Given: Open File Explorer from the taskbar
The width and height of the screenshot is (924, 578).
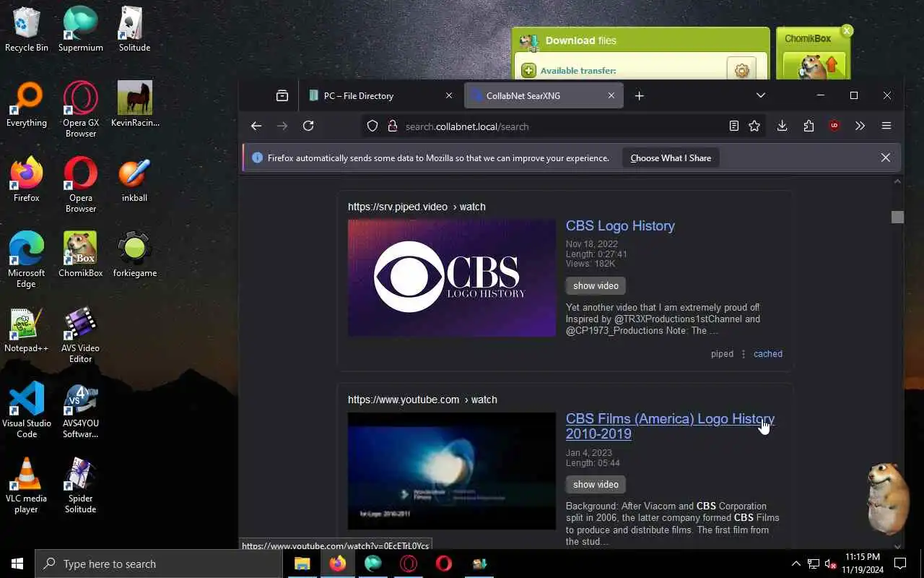Looking at the screenshot, I should coord(302,564).
